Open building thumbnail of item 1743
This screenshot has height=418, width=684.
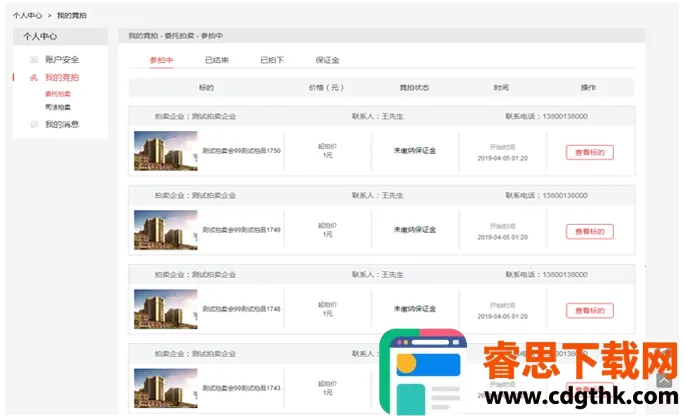click(166, 388)
